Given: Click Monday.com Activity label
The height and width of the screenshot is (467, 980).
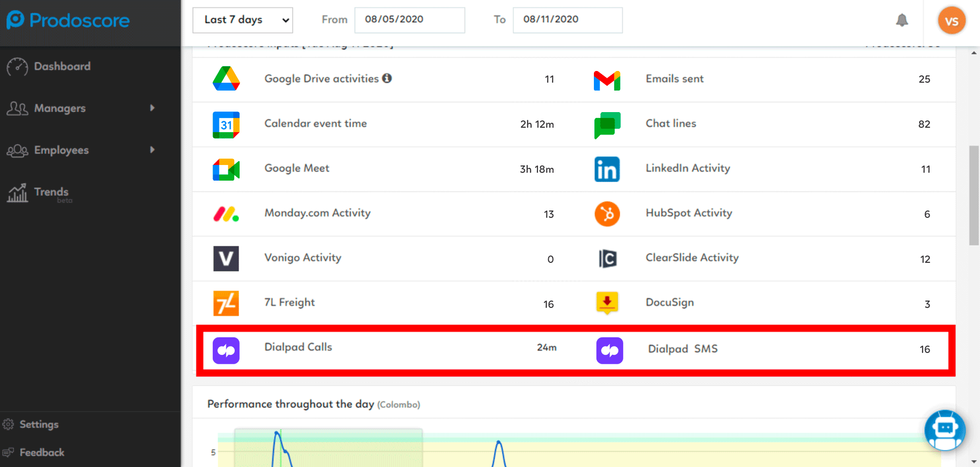Looking at the screenshot, I should (318, 213).
